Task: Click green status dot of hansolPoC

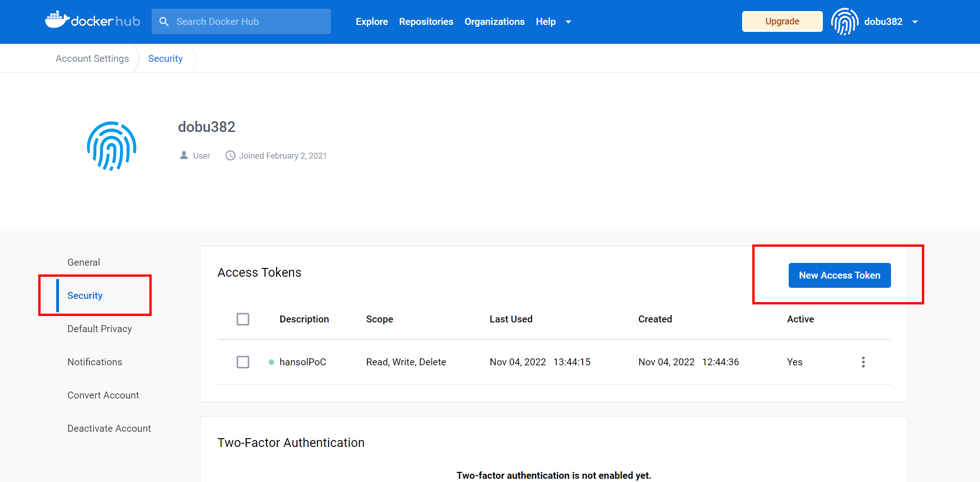Action: tap(272, 362)
